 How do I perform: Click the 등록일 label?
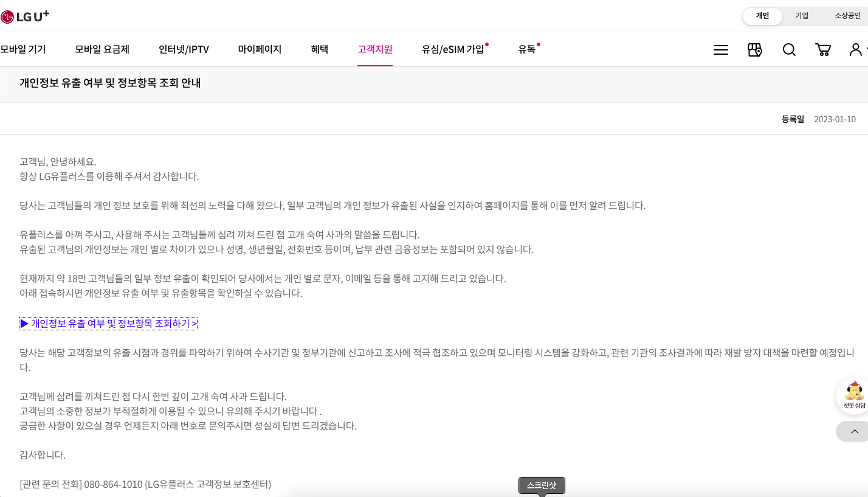(793, 119)
